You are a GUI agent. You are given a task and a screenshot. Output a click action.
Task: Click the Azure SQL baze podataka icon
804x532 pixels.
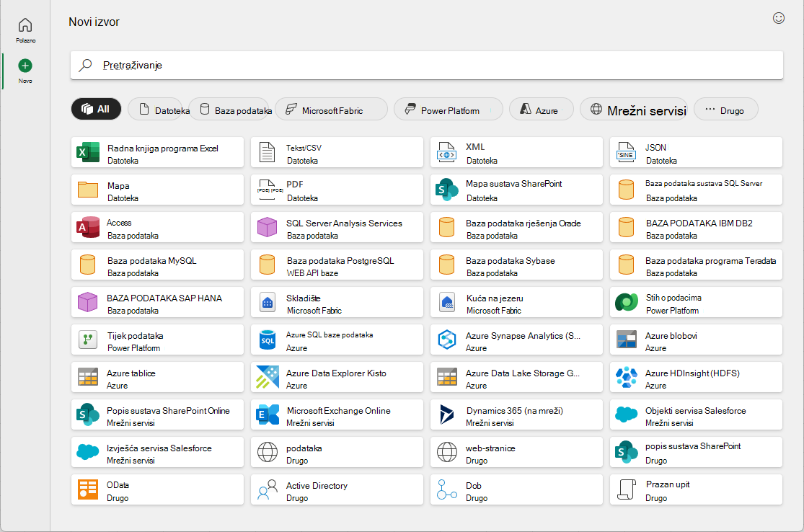click(x=267, y=340)
